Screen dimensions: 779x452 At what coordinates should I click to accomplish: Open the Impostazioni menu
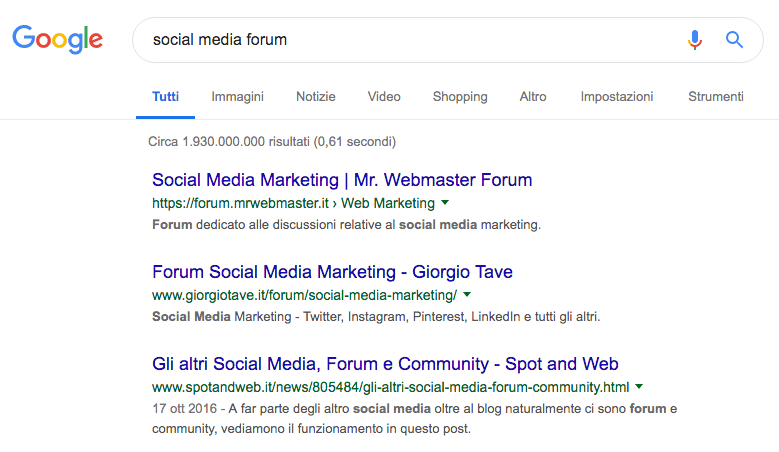click(617, 96)
